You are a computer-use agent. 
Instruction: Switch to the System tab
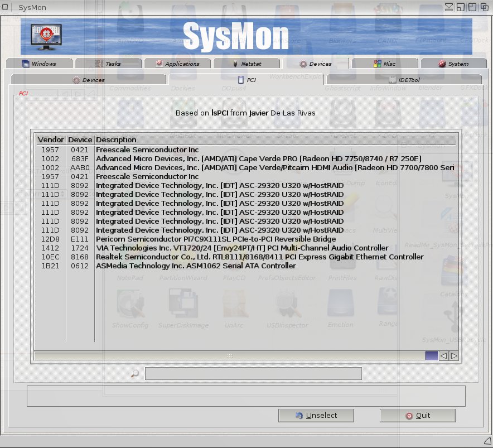point(454,64)
